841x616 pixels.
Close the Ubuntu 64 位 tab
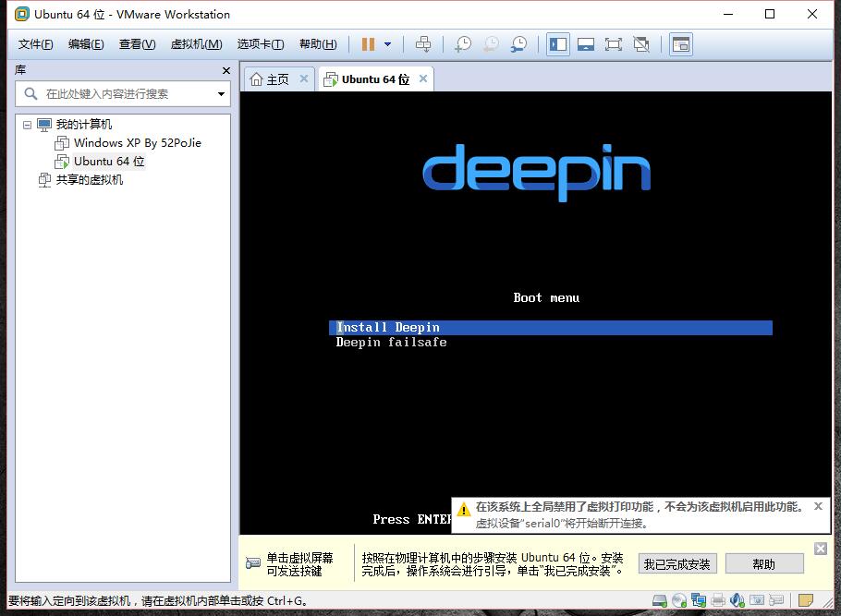(x=423, y=79)
